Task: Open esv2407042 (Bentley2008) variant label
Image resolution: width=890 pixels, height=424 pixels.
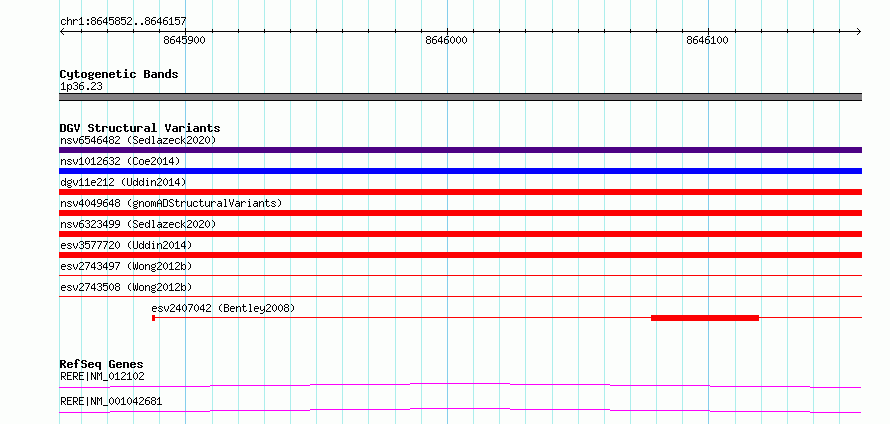Action: pos(223,308)
